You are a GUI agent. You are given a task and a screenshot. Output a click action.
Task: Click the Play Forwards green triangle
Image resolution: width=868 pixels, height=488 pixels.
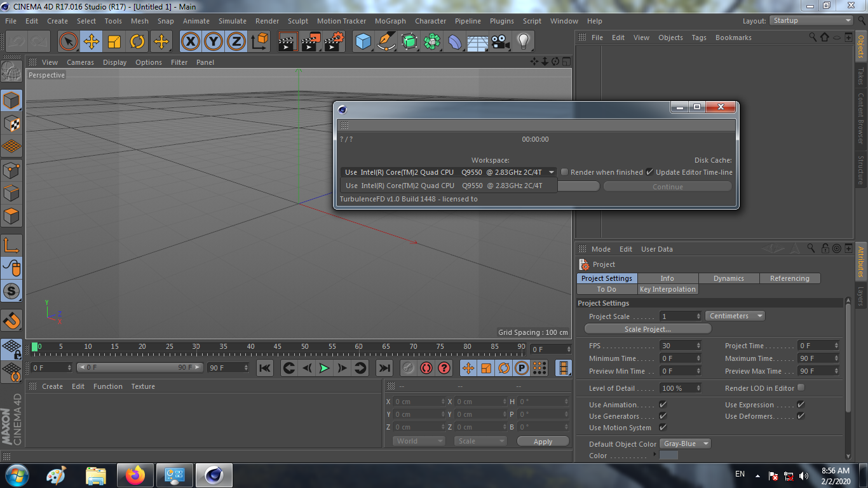point(324,368)
